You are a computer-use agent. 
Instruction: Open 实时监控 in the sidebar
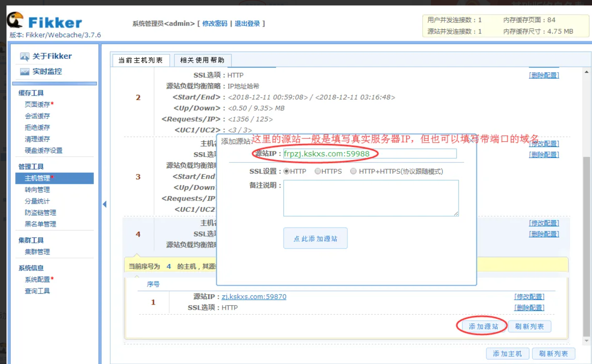tap(47, 71)
